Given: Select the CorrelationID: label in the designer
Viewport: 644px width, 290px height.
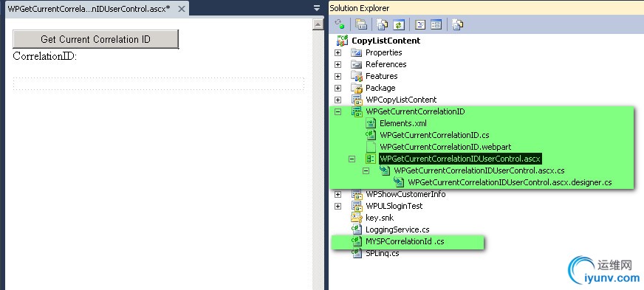Looking at the screenshot, I should pyautogui.click(x=45, y=56).
